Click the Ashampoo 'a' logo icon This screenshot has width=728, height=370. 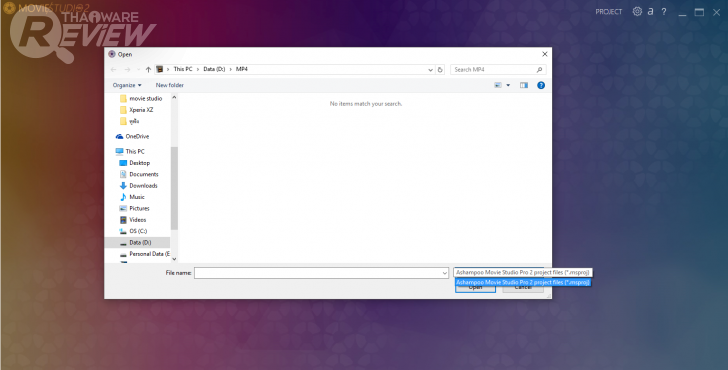(650, 12)
